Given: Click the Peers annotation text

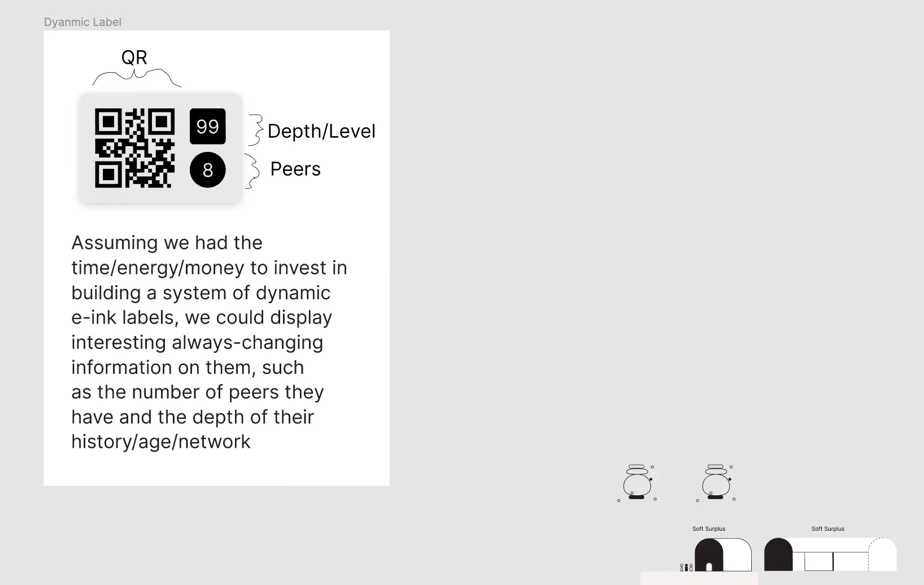Looking at the screenshot, I should (x=295, y=169).
